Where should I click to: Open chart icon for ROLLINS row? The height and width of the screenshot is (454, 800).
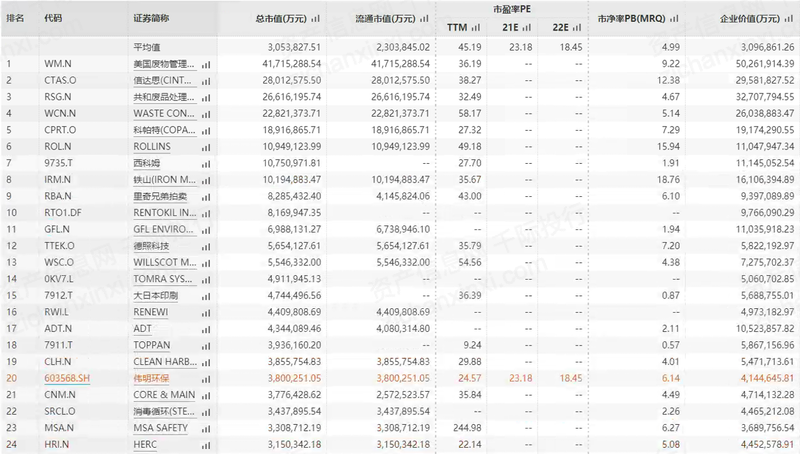(x=206, y=147)
